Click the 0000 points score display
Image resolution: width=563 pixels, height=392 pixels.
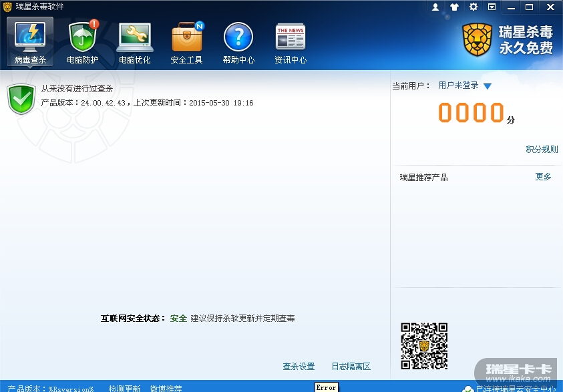(471, 112)
